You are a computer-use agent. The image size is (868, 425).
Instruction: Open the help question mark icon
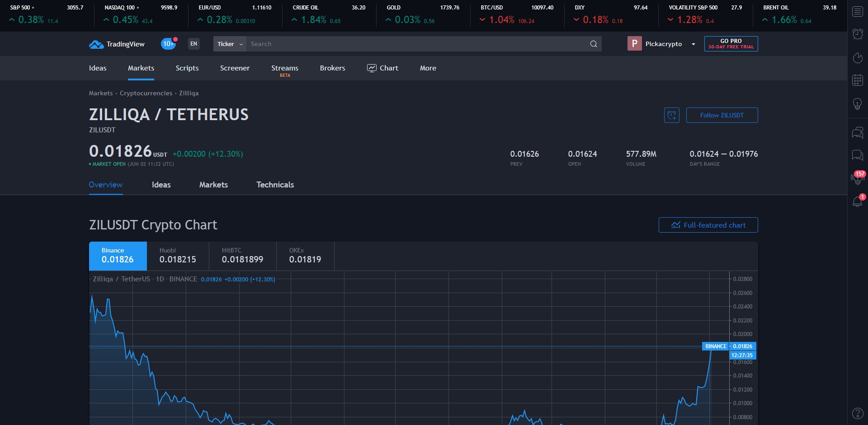(x=858, y=413)
